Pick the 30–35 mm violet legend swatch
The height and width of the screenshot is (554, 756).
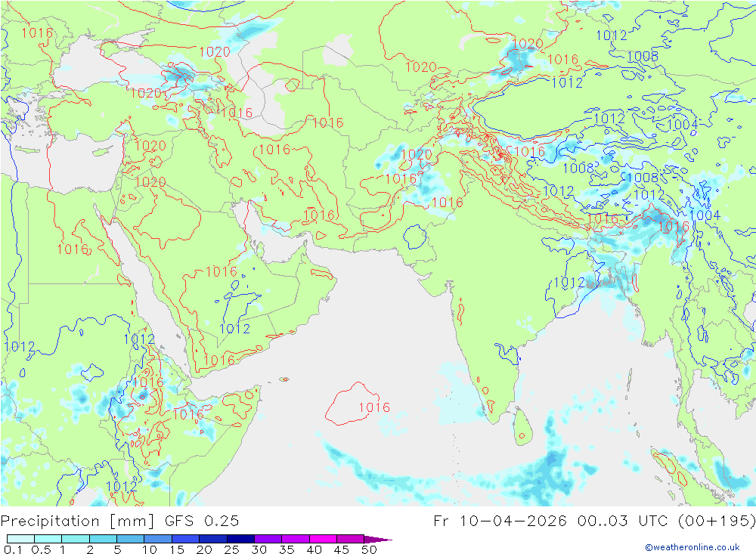pyautogui.click(x=268, y=539)
